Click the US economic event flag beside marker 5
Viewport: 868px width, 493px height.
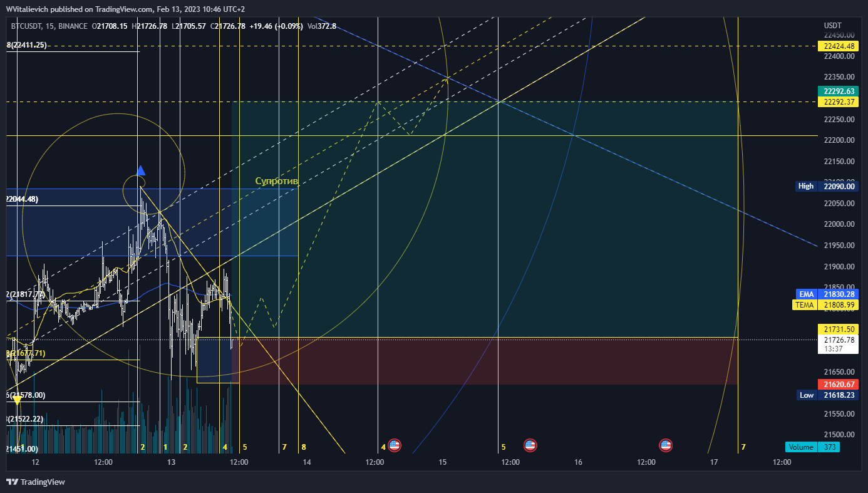pos(530,445)
